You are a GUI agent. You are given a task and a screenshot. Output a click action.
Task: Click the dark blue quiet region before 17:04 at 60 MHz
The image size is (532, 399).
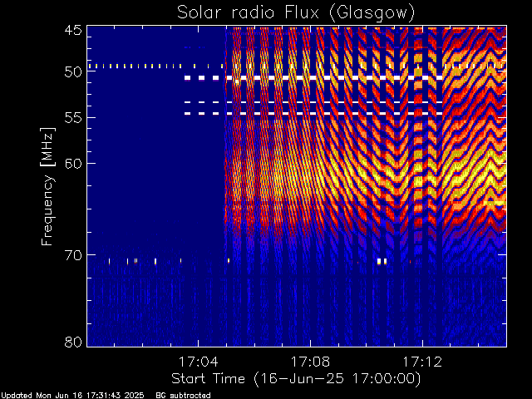150,166
